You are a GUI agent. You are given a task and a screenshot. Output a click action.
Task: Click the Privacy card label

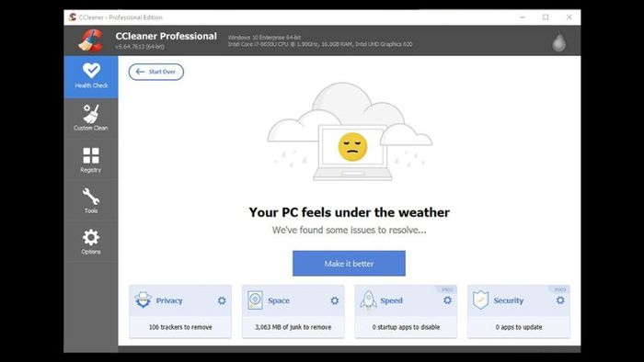(x=169, y=300)
